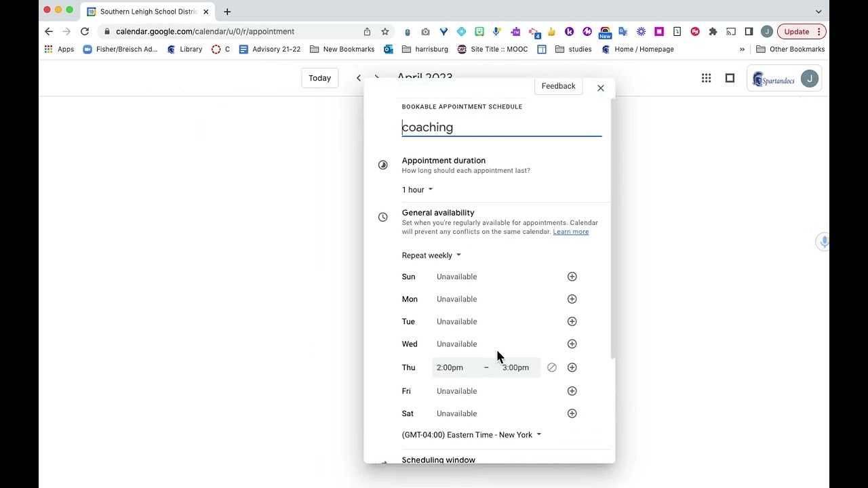This screenshot has width=868, height=488.
Task: Add another period to Thursday
Action: coord(572,367)
